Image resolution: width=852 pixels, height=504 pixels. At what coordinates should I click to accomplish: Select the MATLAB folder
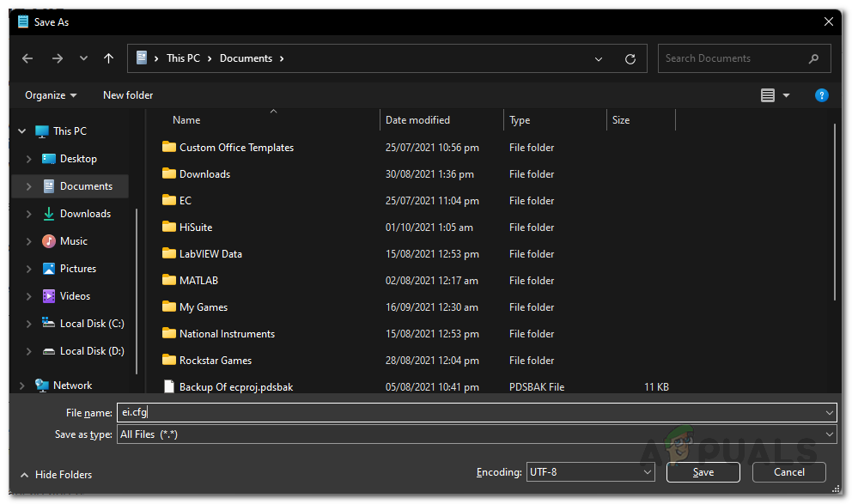pos(198,281)
